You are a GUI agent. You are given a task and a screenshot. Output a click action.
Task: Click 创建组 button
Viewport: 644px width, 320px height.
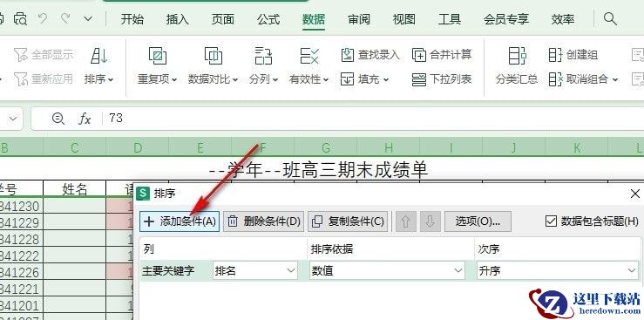coord(573,55)
